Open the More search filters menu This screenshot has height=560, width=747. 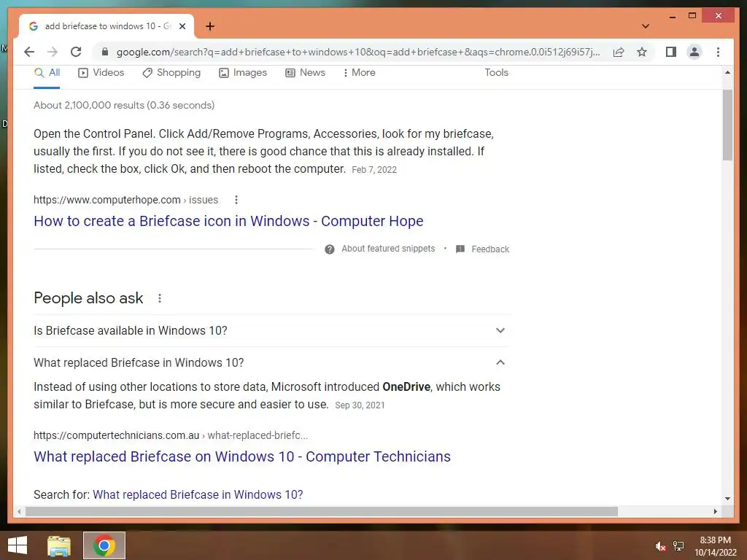[359, 73]
